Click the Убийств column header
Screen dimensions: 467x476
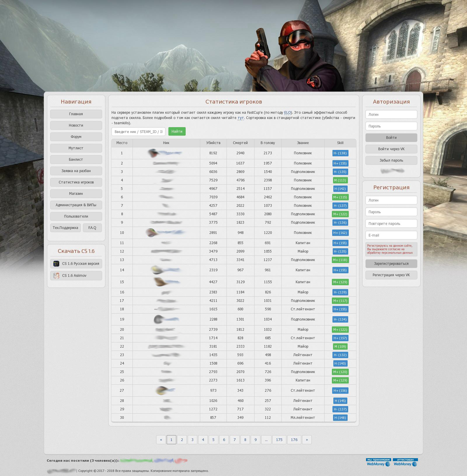(213, 143)
